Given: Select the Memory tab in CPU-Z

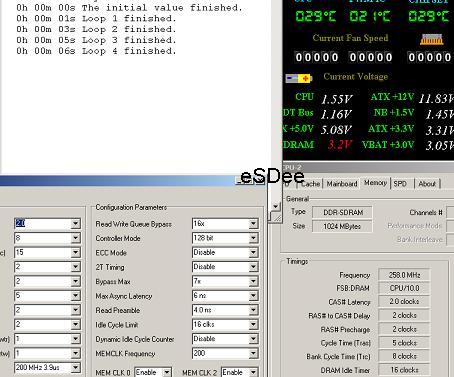Looking at the screenshot, I should [375, 183].
